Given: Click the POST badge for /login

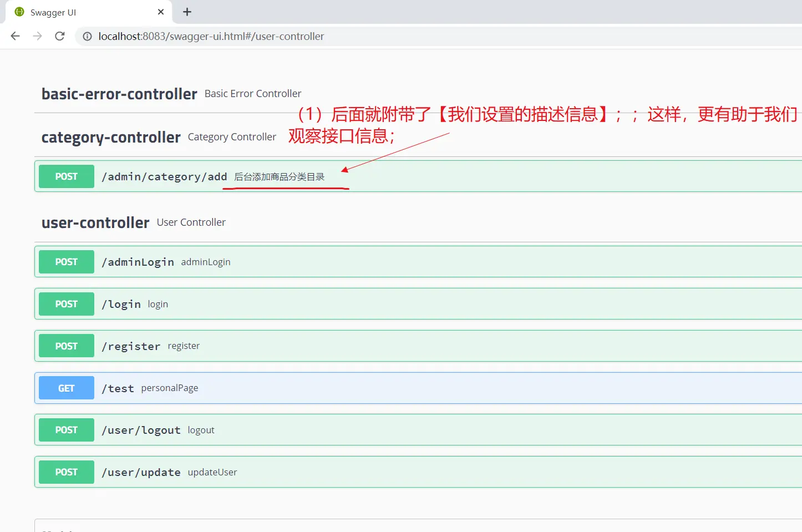Looking at the screenshot, I should pos(67,304).
